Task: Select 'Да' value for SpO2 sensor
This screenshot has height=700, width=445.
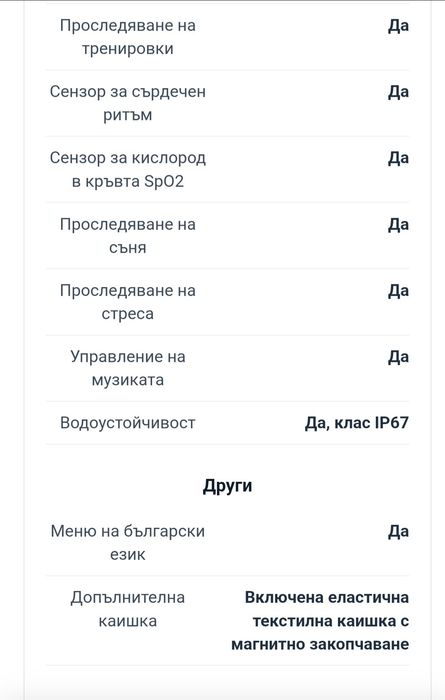Action: click(x=398, y=158)
